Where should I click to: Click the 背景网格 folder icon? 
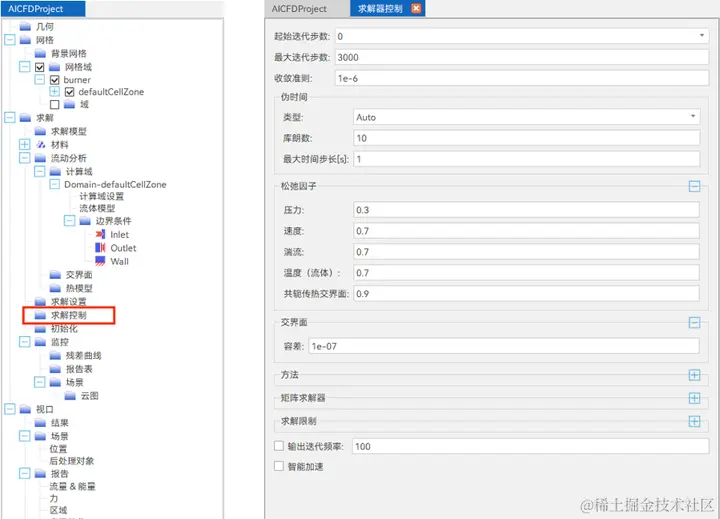(x=40, y=53)
